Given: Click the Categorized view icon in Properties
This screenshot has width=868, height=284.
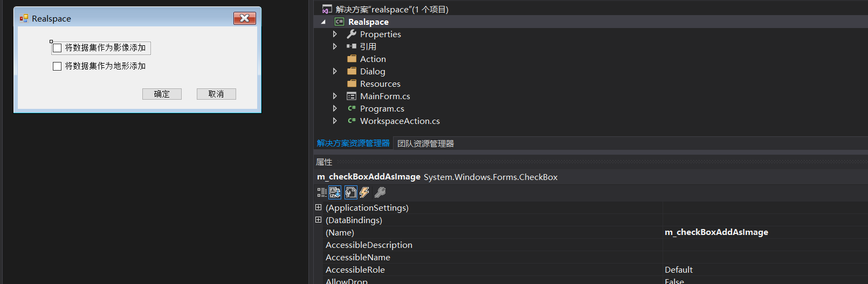Looking at the screenshot, I should point(322,192).
